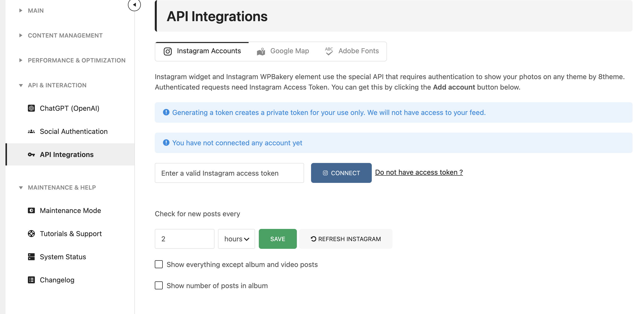Click the info icon beside 'You have not connected'
644x314 pixels.
(x=166, y=143)
